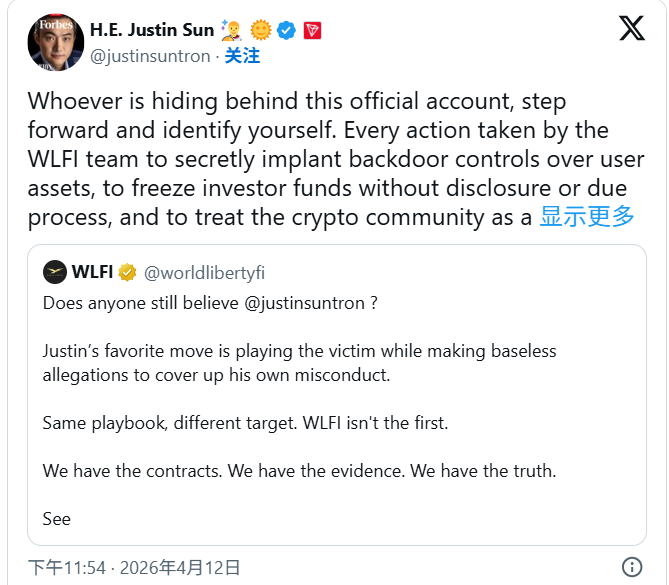Follow the account via 关注
This screenshot has width=669, height=585.
(x=242, y=56)
